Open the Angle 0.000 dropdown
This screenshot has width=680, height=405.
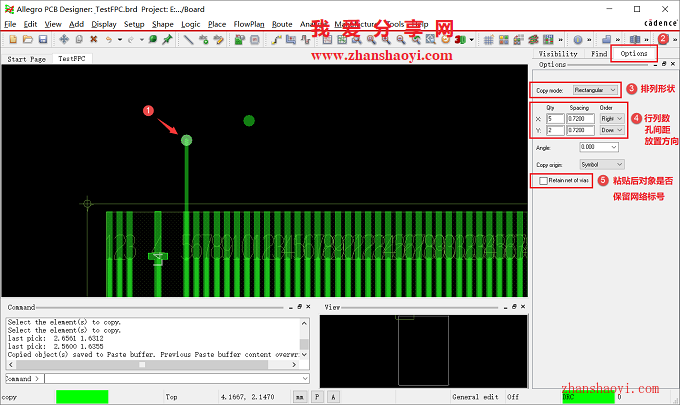pos(599,147)
